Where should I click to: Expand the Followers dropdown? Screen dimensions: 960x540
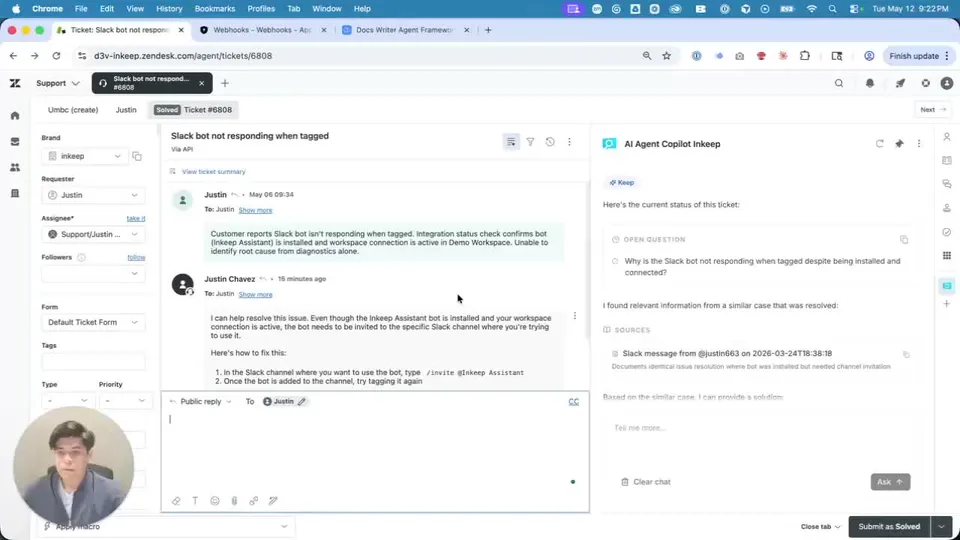pyautogui.click(x=93, y=274)
